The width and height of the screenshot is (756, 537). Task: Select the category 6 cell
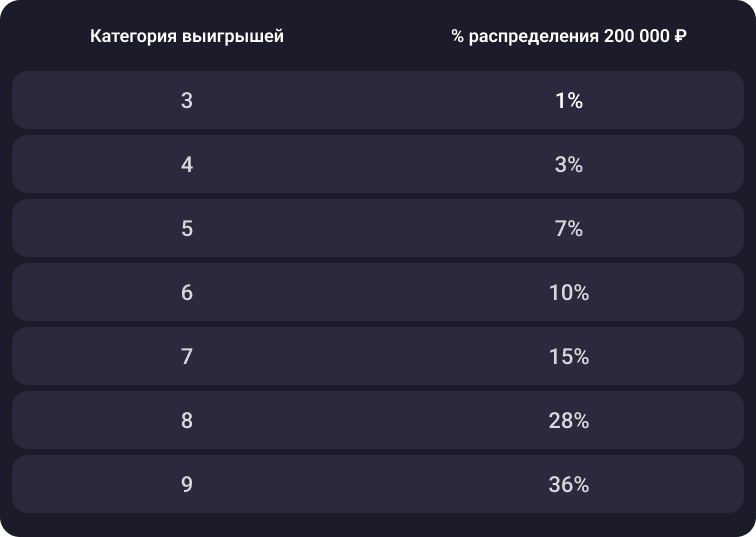[187, 293]
